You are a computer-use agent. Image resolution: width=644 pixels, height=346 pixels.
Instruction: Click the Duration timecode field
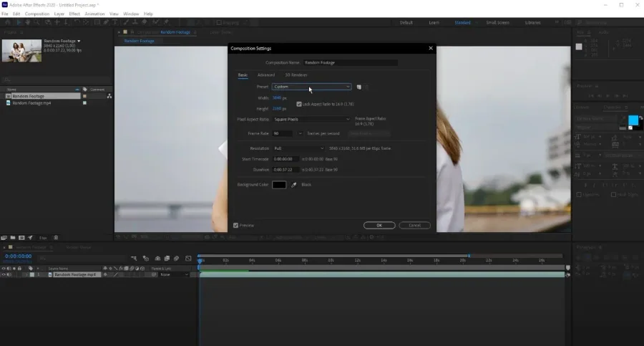285,170
